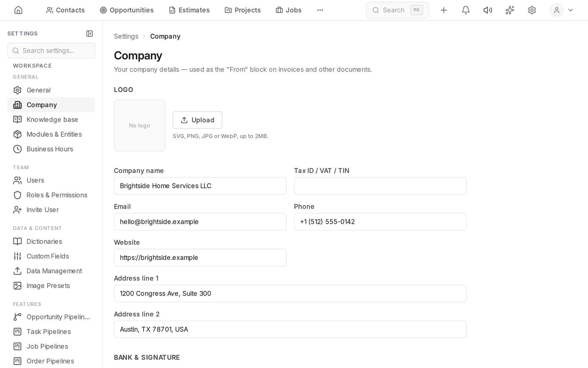Viewport: 588px width, 368px height.
Task: Go to the home dashboard icon
Action: coord(18,10)
